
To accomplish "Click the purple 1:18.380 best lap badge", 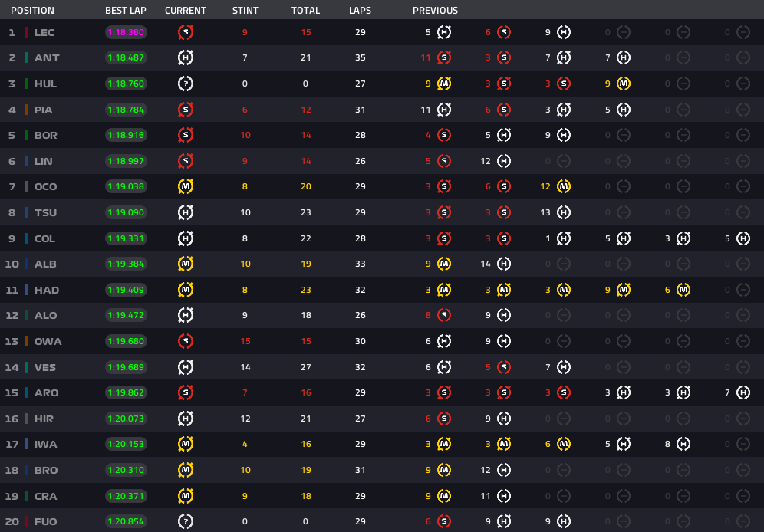I will 125,32.
